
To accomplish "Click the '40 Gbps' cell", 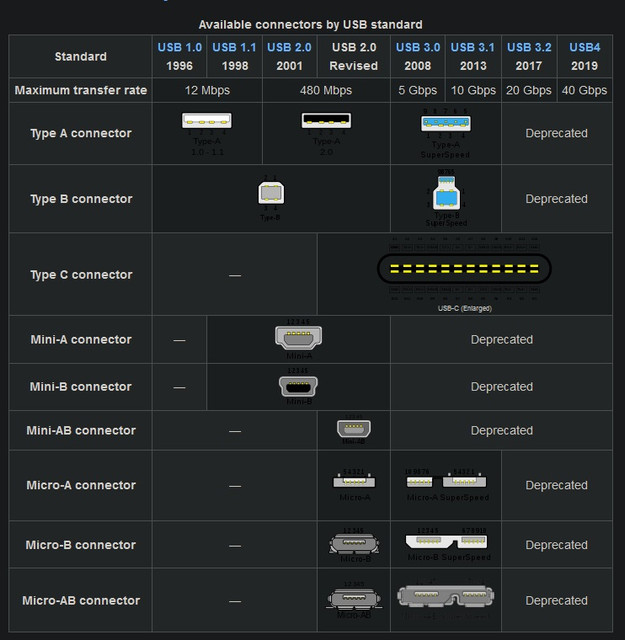I will click(584, 90).
